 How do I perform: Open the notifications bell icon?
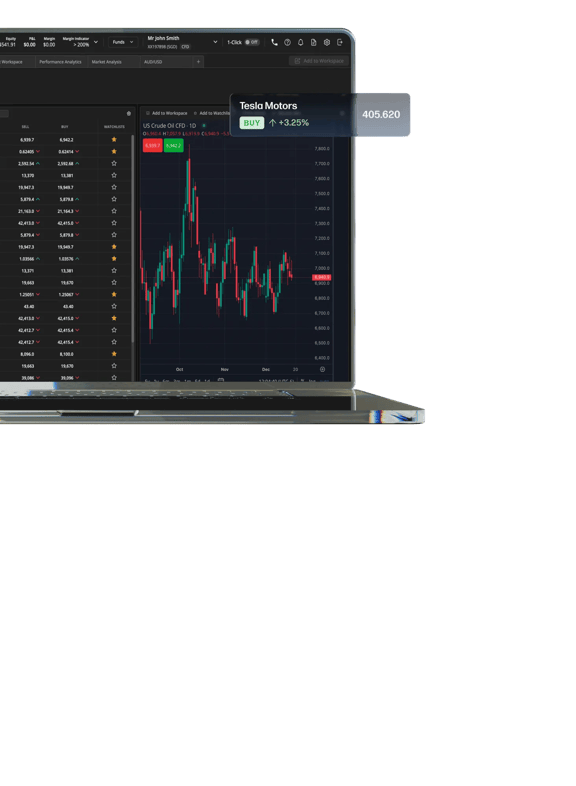(300, 43)
